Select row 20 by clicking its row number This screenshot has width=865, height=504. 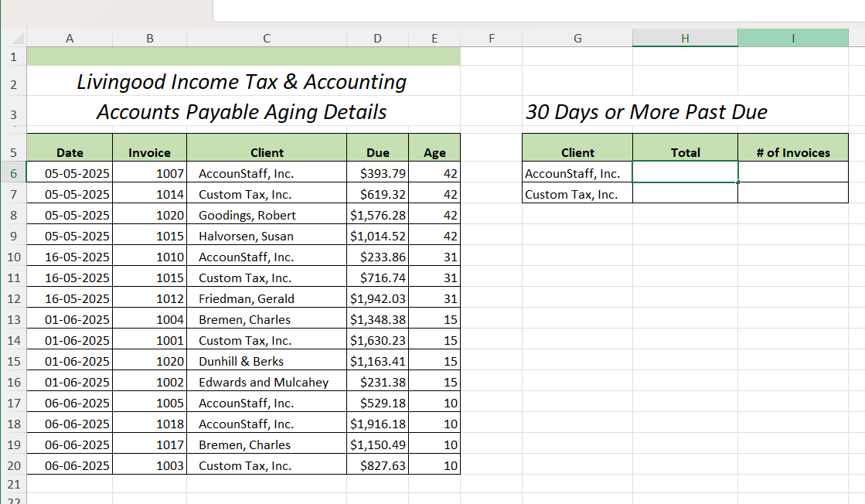[13, 465]
